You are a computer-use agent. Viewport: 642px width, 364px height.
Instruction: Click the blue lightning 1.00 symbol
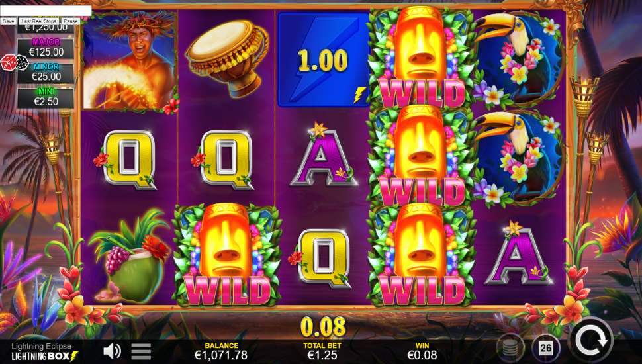tap(324, 60)
